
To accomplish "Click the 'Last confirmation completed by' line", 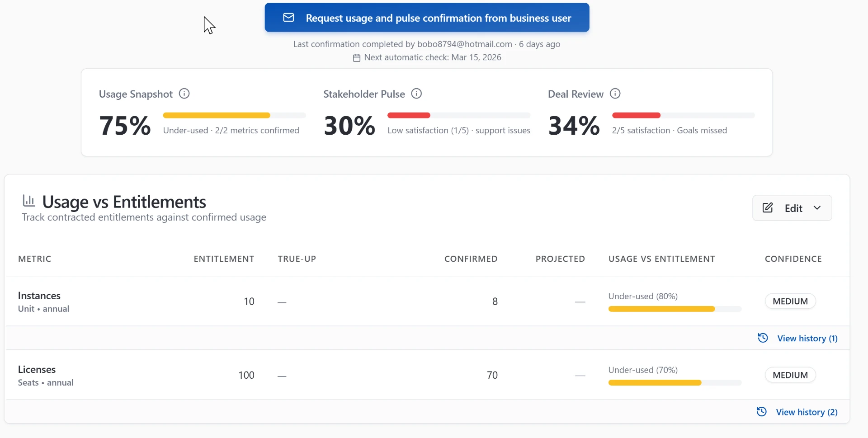I will [x=427, y=44].
